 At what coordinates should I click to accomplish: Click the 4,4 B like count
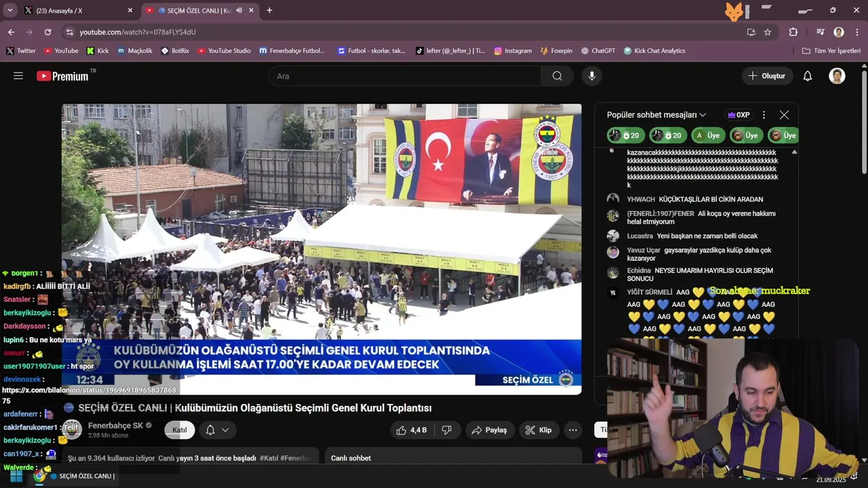(x=418, y=430)
